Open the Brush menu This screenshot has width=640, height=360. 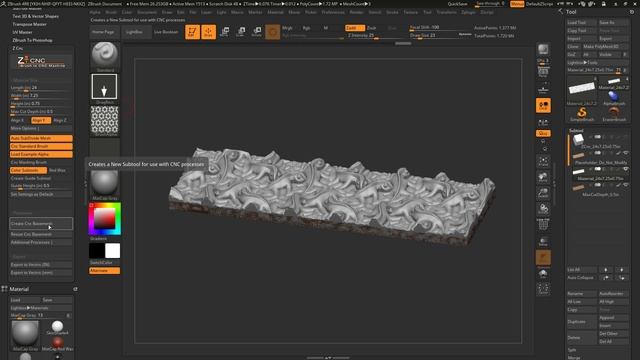click(x=111, y=12)
